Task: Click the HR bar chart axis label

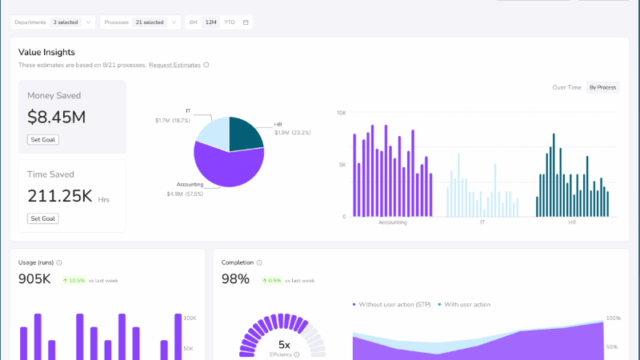Action: tap(572, 222)
